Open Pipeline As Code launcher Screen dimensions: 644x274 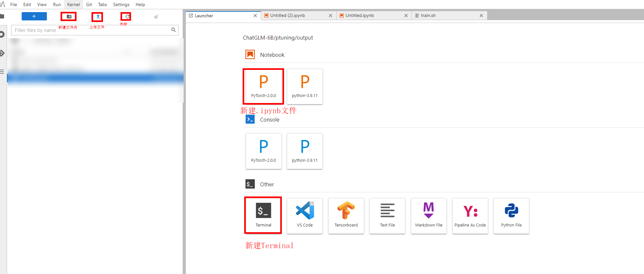[470, 215]
